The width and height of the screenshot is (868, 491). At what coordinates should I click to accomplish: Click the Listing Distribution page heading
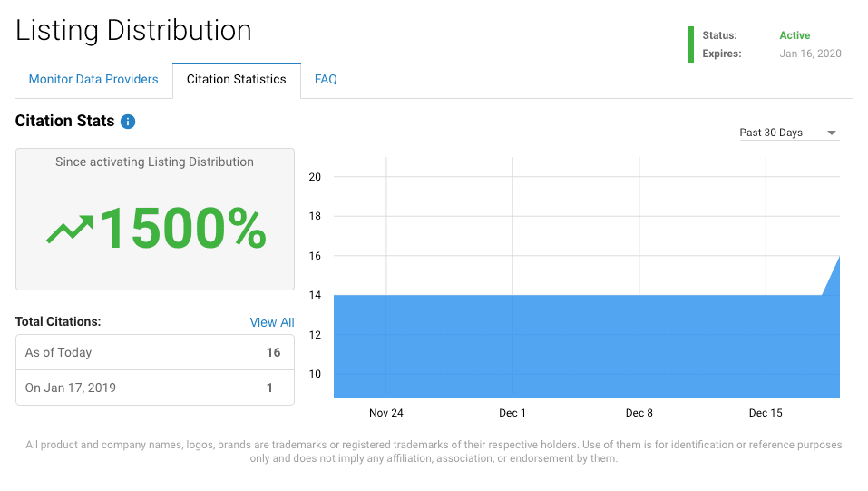point(133,30)
